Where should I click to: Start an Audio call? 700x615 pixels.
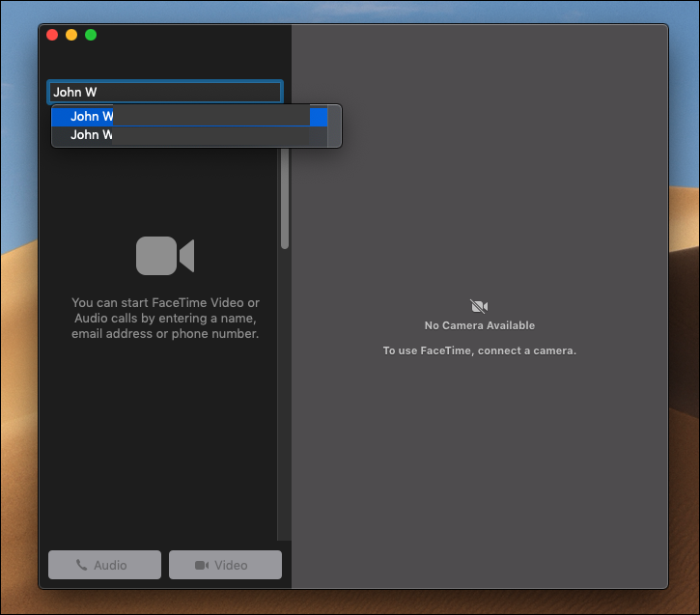(104, 565)
